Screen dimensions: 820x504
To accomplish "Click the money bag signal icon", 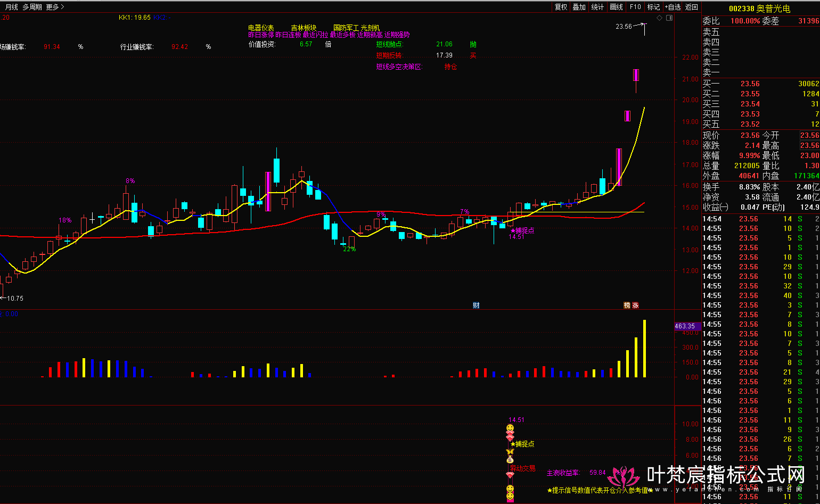I will pyautogui.click(x=510, y=459).
